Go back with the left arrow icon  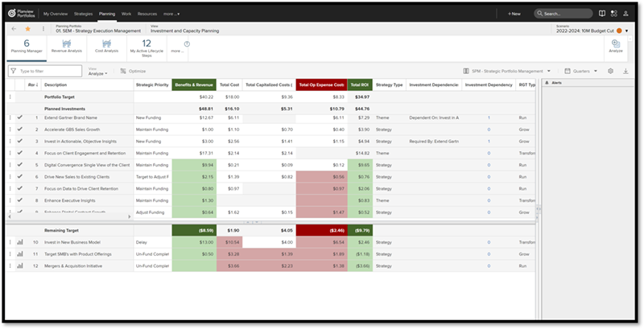pos(14,29)
